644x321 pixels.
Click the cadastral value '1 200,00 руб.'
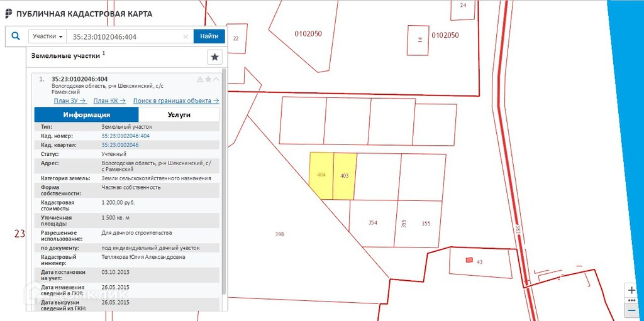118,203
